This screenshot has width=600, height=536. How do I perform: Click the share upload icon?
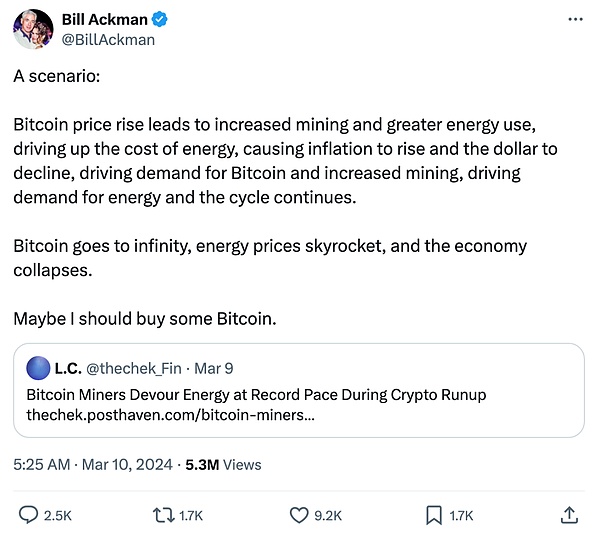[569, 515]
